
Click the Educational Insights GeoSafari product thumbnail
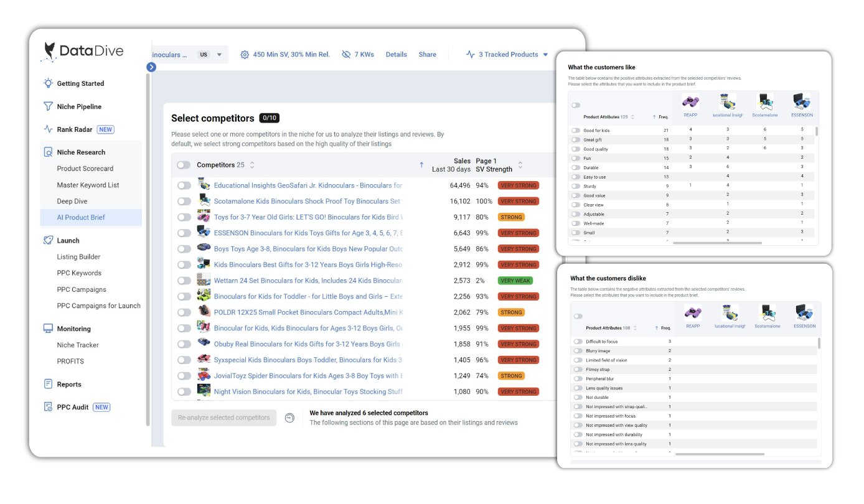pyautogui.click(x=204, y=185)
